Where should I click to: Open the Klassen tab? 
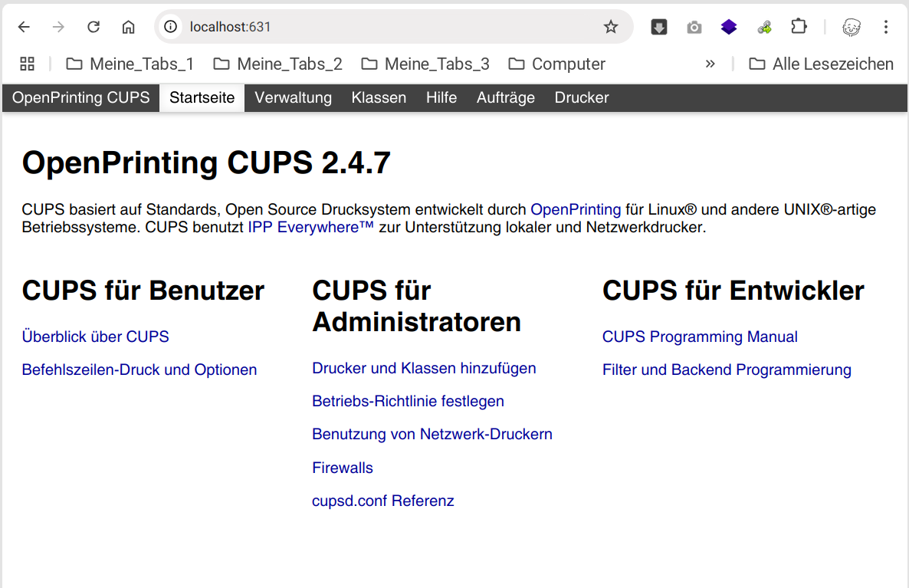point(379,97)
